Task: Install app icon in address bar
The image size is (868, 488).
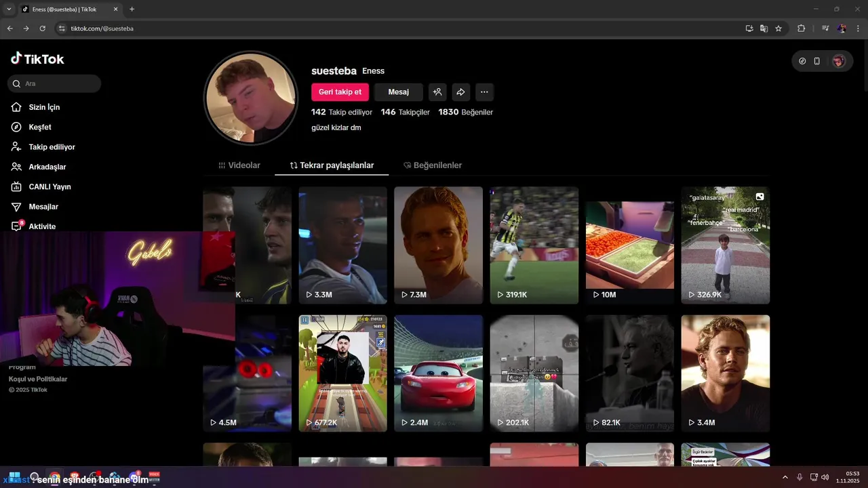Action: pos(749,28)
